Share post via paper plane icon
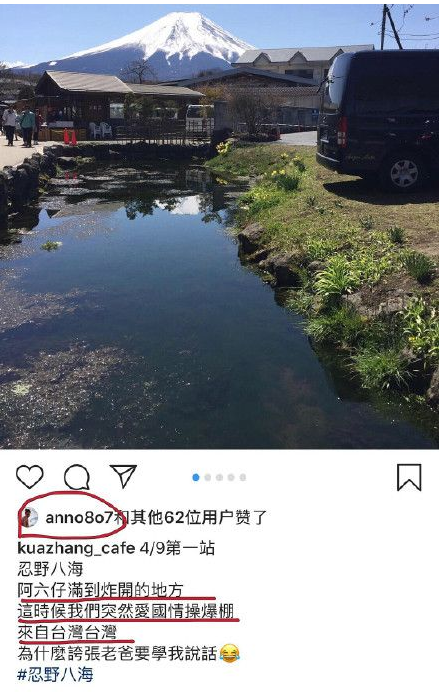 coord(123,476)
